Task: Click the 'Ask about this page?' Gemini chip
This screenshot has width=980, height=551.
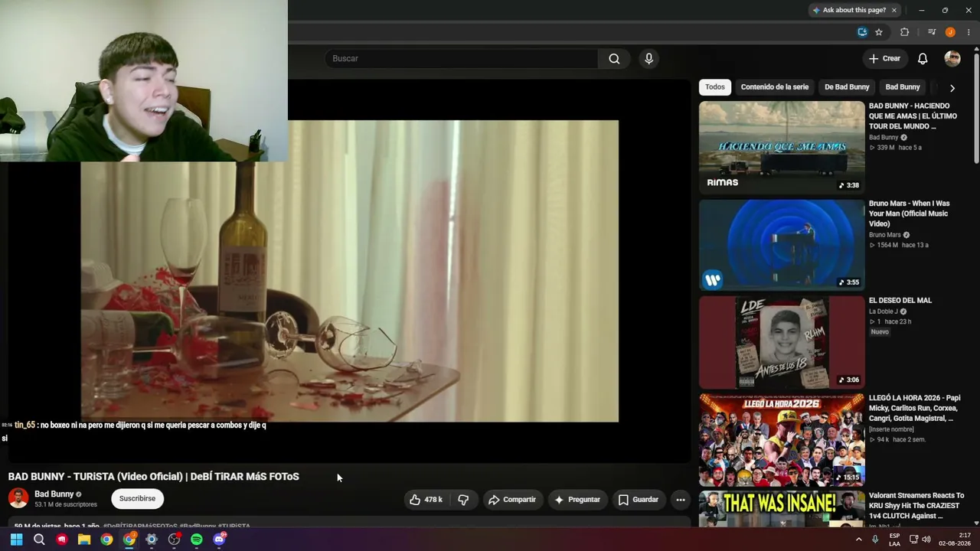Action: (848, 10)
